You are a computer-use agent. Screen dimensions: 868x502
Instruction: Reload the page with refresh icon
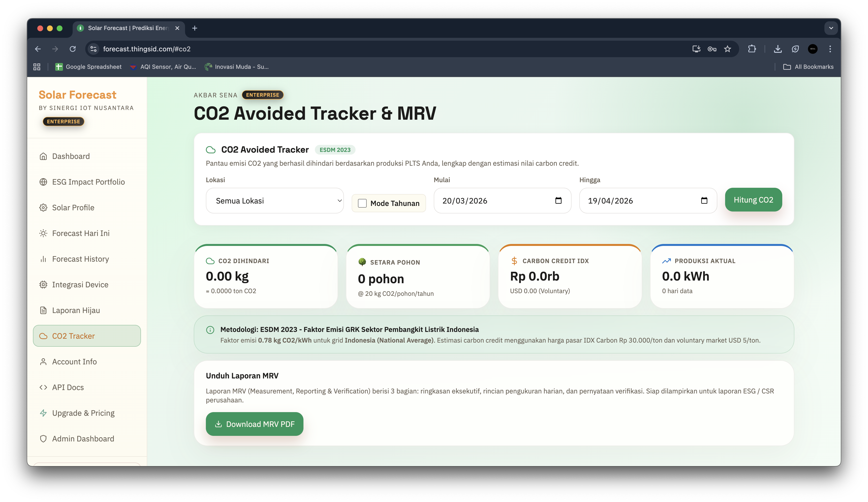point(73,49)
